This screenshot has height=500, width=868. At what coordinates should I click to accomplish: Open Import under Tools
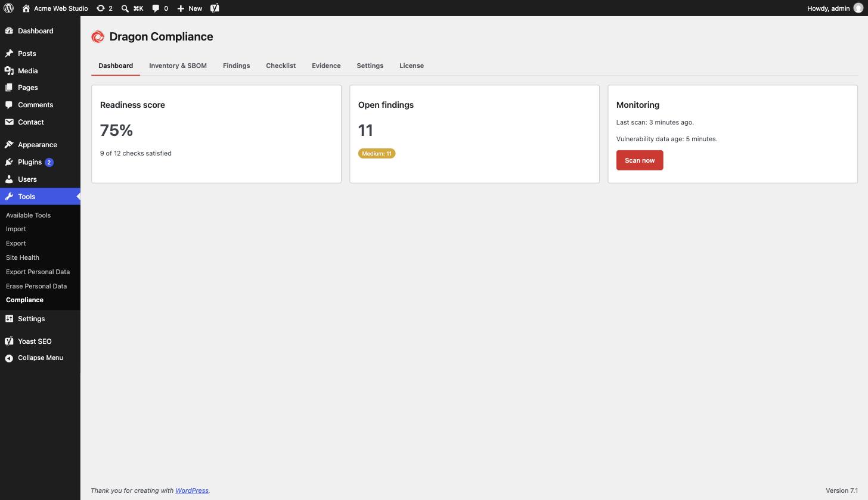click(x=15, y=229)
